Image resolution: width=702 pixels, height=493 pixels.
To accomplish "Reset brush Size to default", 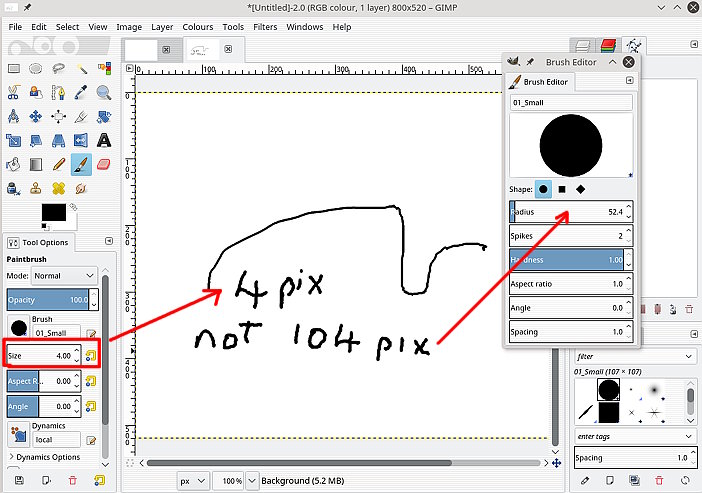I will click(x=91, y=356).
